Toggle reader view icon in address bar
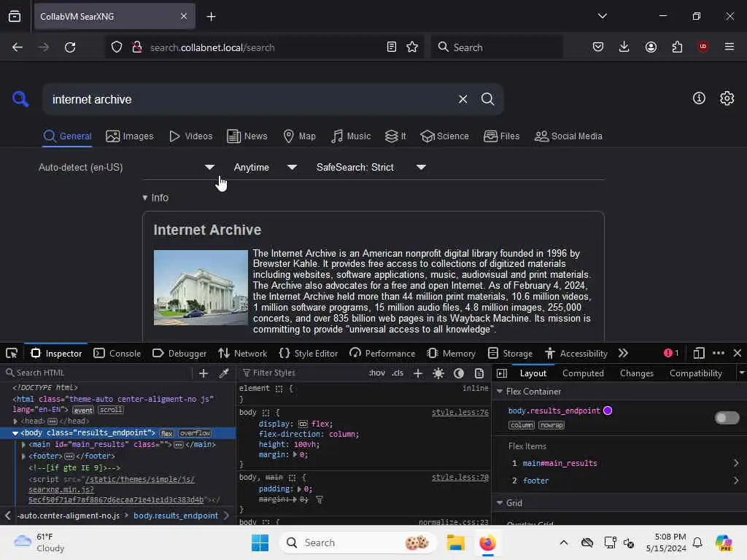The height and width of the screenshot is (560, 747). click(391, 47)
